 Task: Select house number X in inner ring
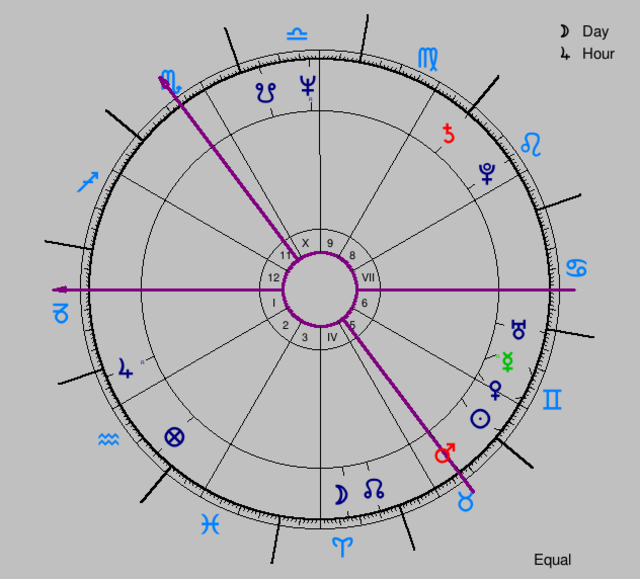[x=305, y=243]
